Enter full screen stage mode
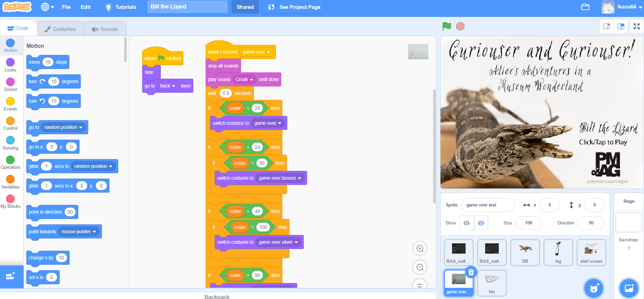 (x=637, y=26)
